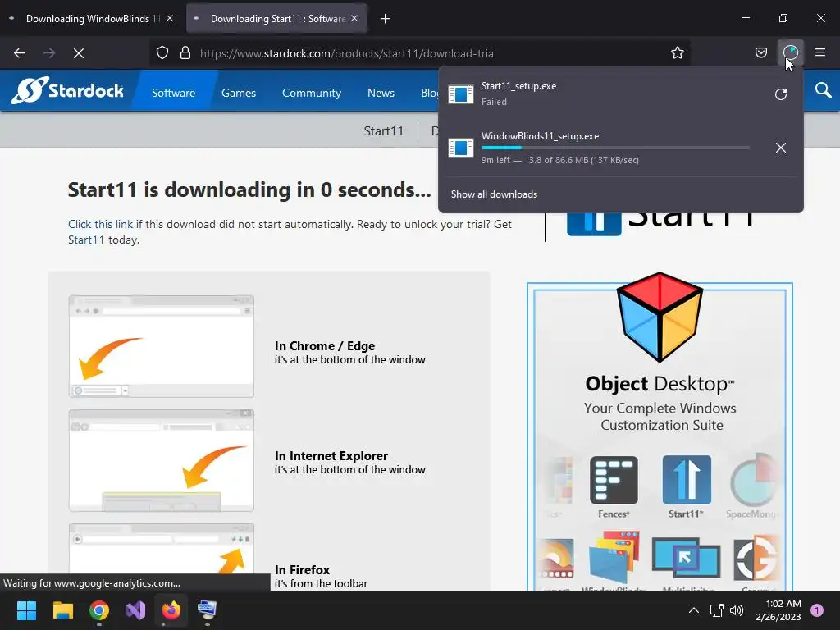Bookmark this page with the star icon
Screen dimensions: 840x630
677,53
